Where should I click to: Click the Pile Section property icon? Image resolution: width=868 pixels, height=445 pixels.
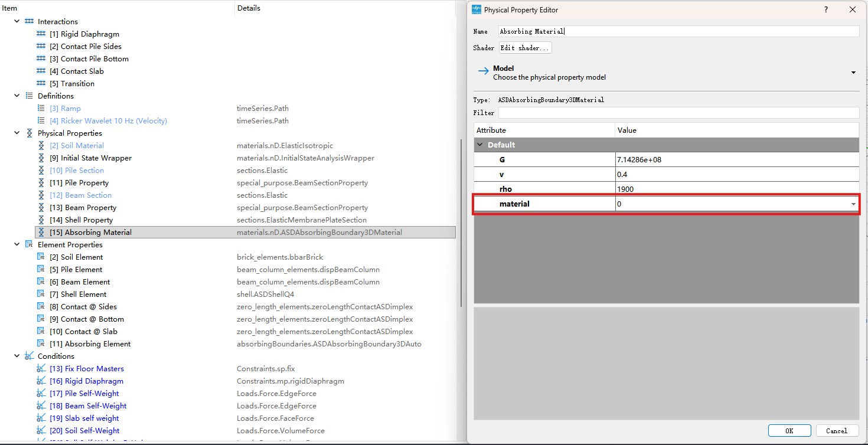[x=41, y=171]
